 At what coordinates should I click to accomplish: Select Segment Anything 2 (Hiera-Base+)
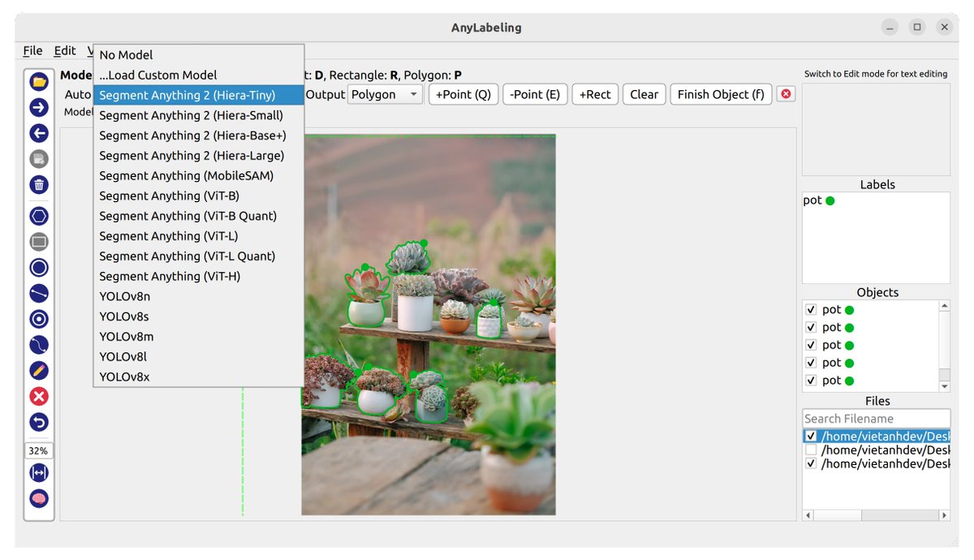(x=199, y=136)
